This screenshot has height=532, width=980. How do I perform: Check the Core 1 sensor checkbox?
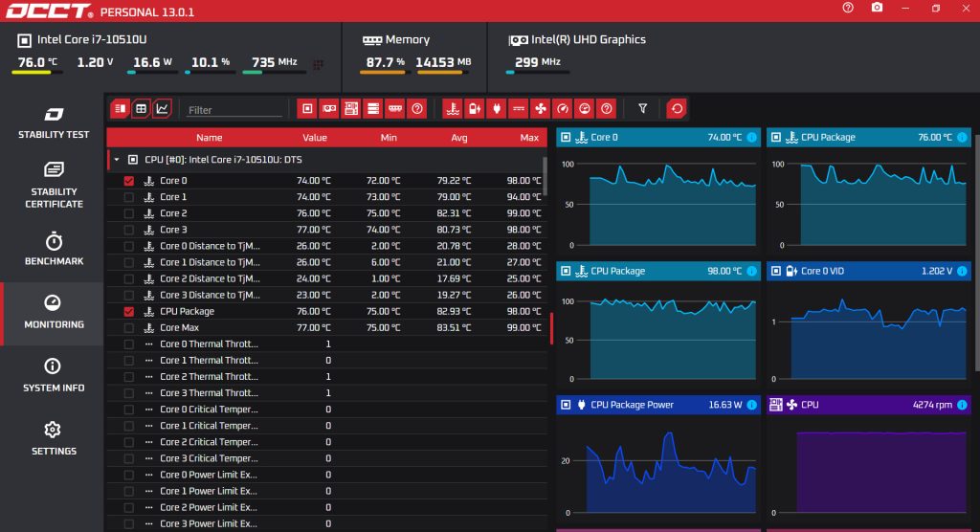click(x=129, y=197)
